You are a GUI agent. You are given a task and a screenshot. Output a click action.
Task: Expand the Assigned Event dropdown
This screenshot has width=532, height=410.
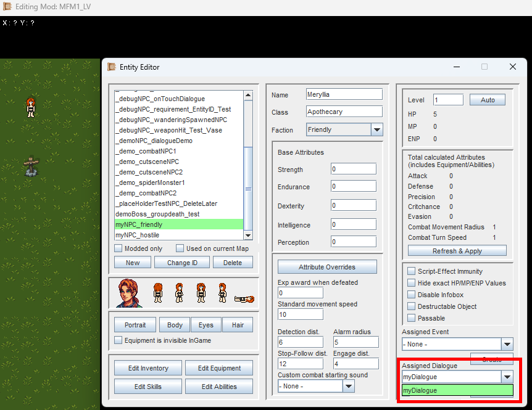507,344
